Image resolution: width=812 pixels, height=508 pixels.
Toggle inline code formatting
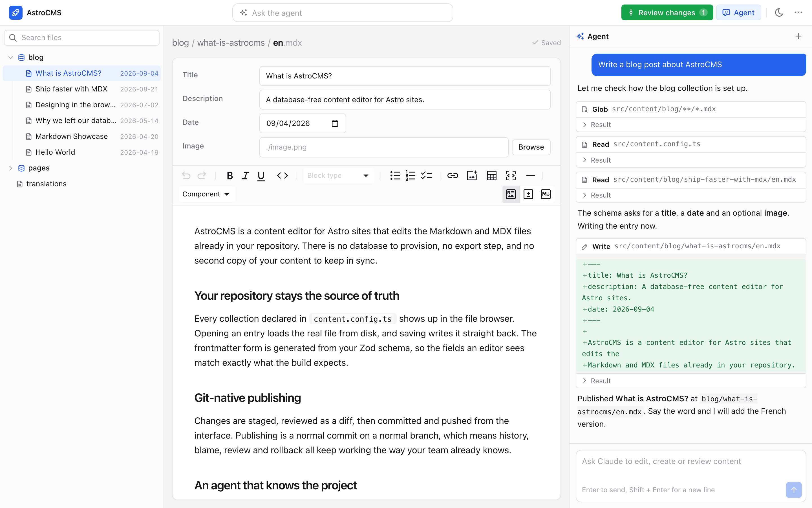point(282,175)
